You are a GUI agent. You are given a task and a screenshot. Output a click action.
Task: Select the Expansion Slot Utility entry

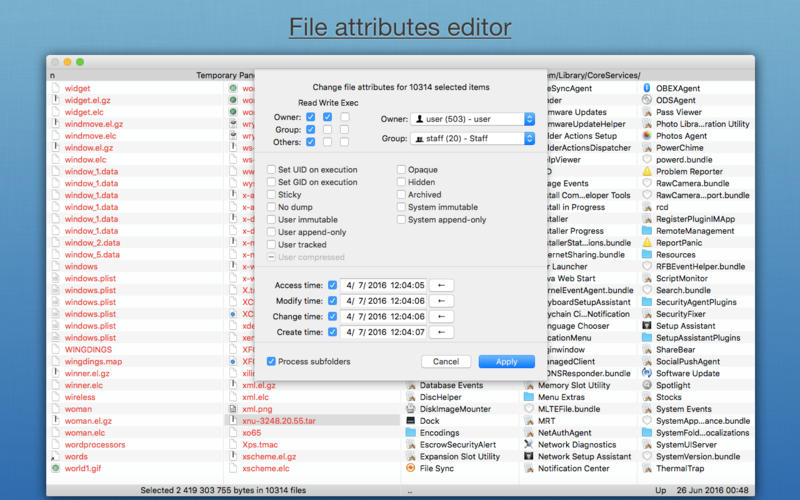point(460,456)
